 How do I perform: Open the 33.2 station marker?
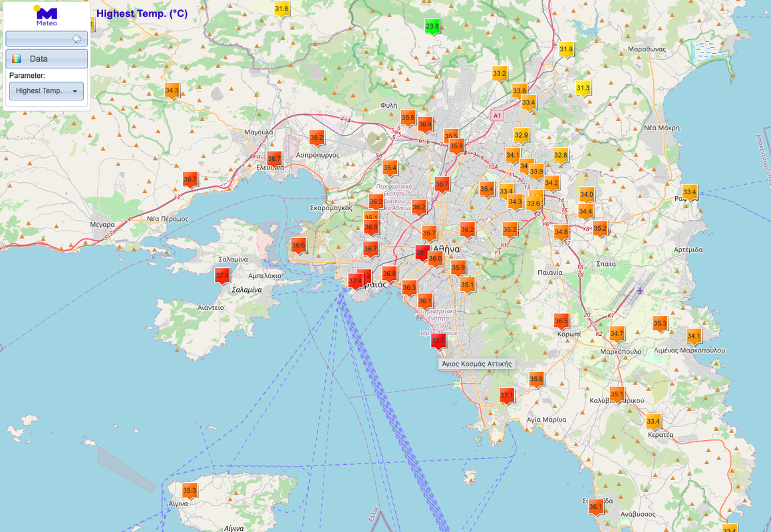pos(500,74)
